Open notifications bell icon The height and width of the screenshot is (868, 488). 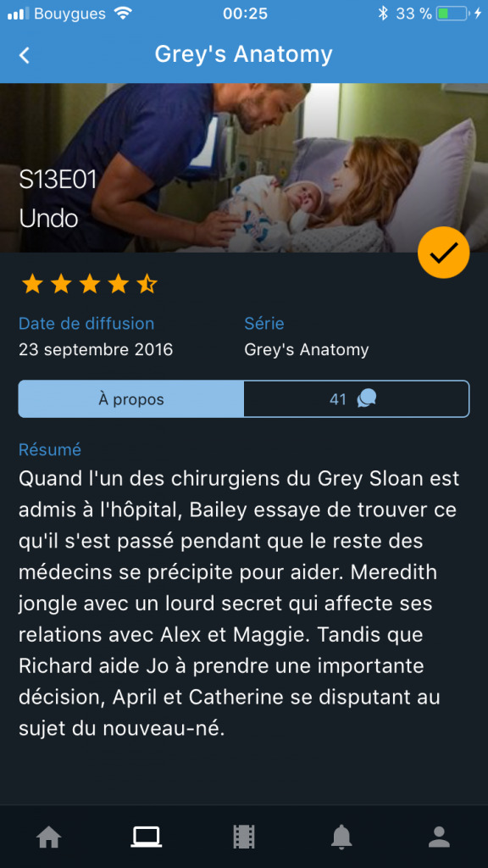click(341, 837)
